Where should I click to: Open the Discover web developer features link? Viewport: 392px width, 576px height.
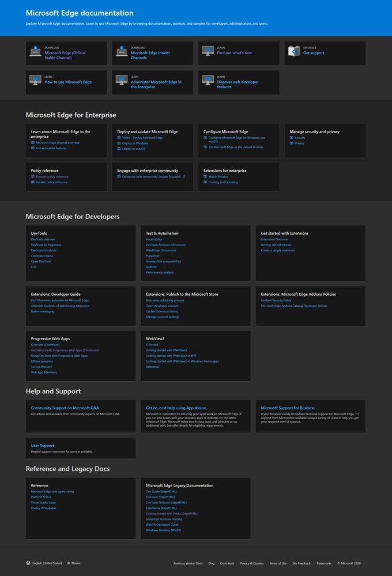[x=238, y=85]
